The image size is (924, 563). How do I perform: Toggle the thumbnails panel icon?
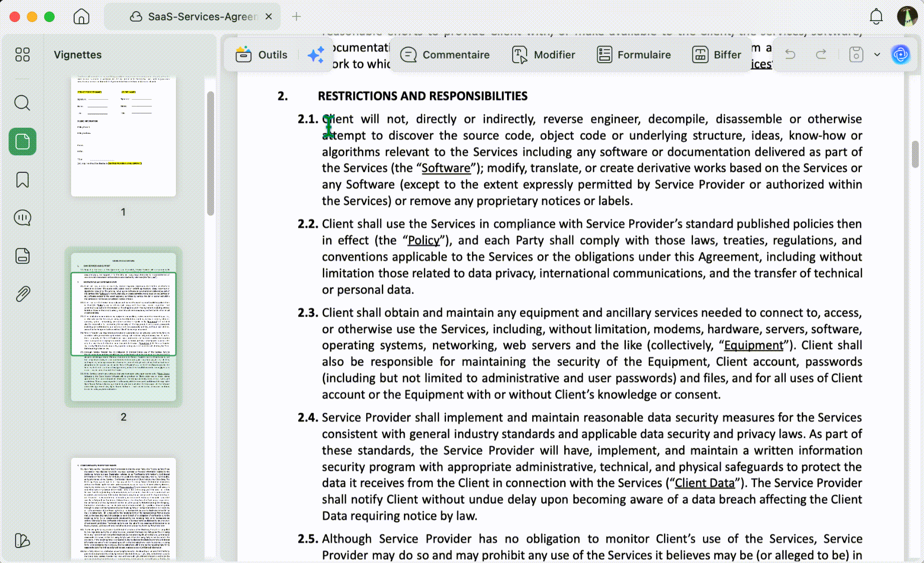(x=23, y=142)
